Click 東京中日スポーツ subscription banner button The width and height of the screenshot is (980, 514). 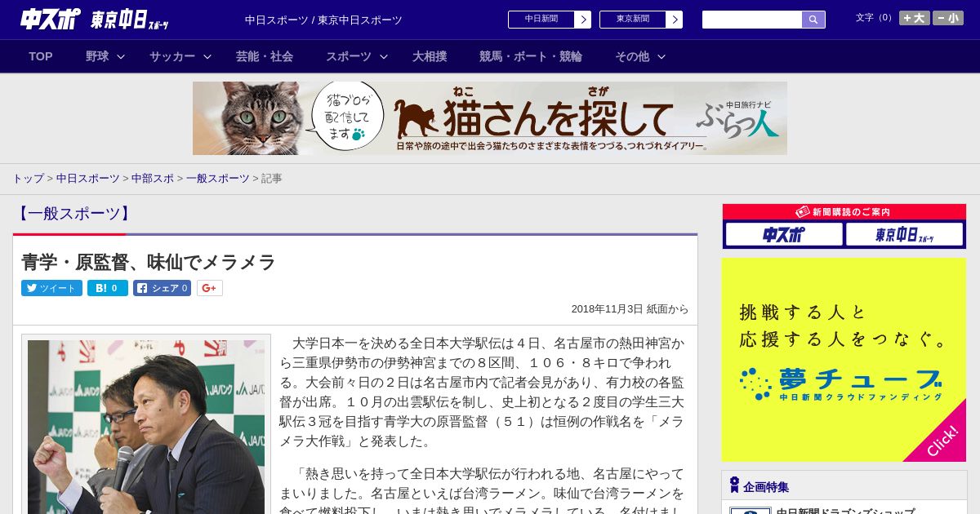904,234
